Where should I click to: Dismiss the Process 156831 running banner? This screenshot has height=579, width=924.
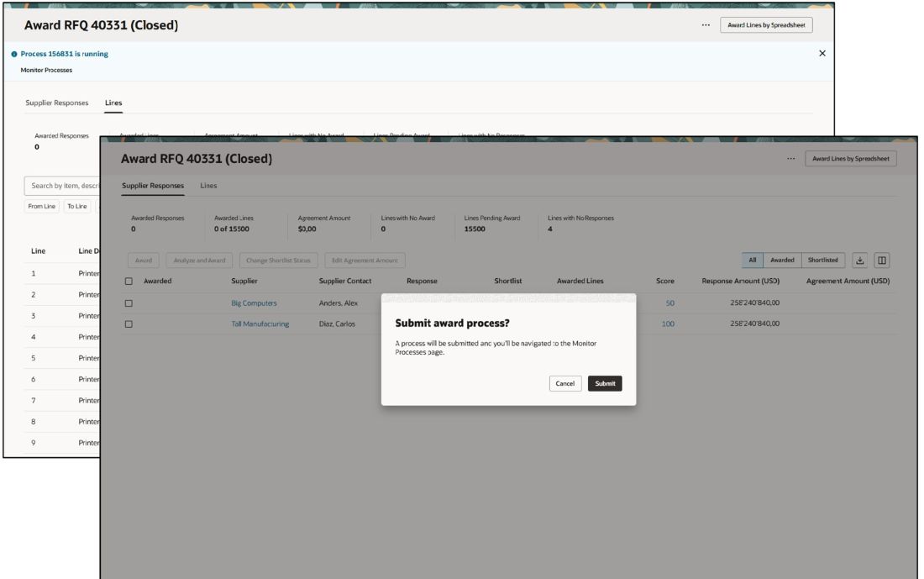click(x=822, y=52)
